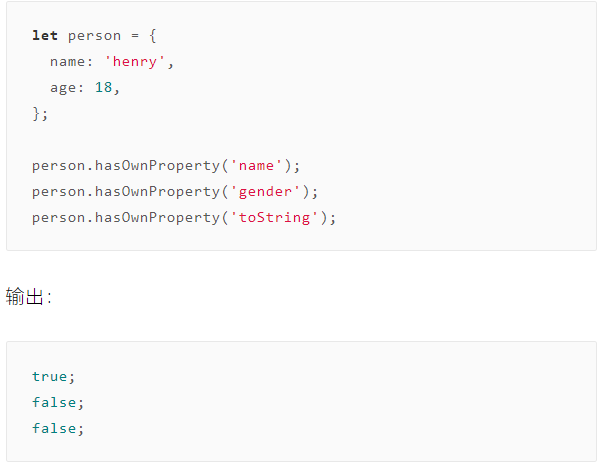Viewport: 600px width, 463px height.
Task: Click the opening curly brace after equals sign
Action: (153, 36)
